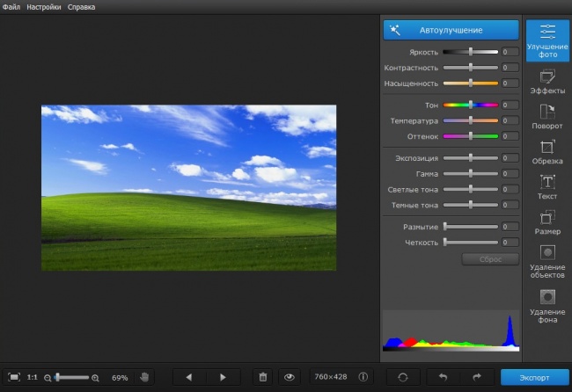Click the Контрастность value field
The width and height of the screenshot is (572, 392).
[510, 68]
